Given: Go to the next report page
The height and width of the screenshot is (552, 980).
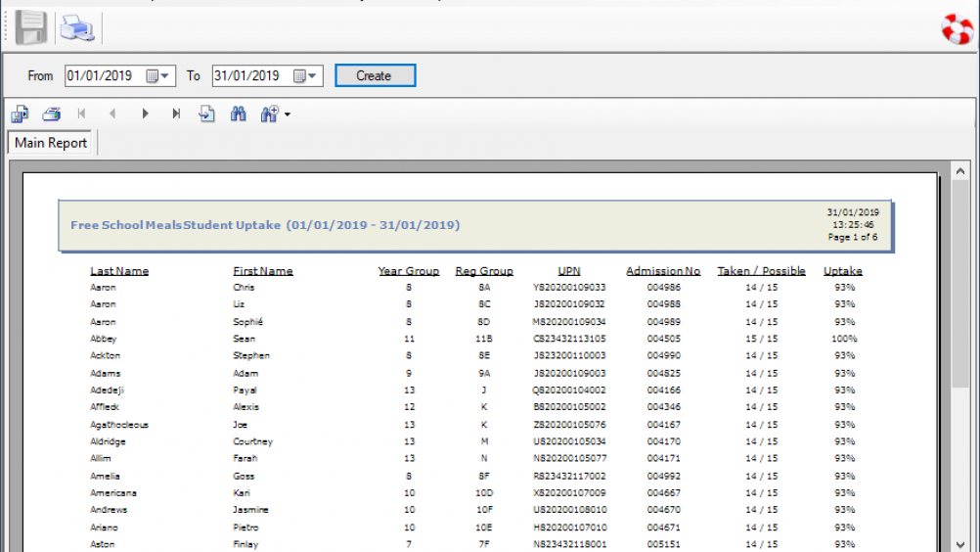Looking at the screenshot, I should point(145,115).
